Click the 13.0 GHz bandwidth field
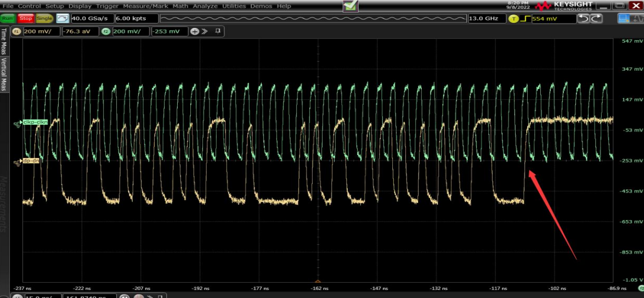644x298 pixels. (487, 19)
